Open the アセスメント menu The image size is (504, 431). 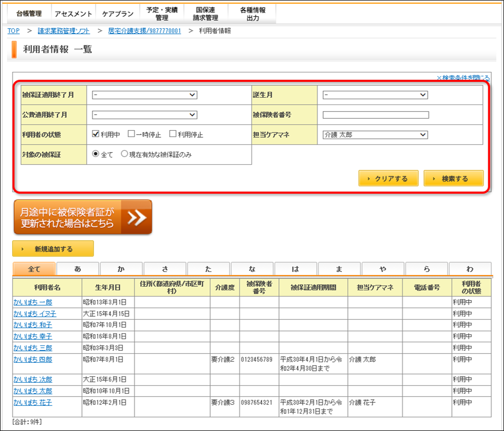tap(73, 14)
